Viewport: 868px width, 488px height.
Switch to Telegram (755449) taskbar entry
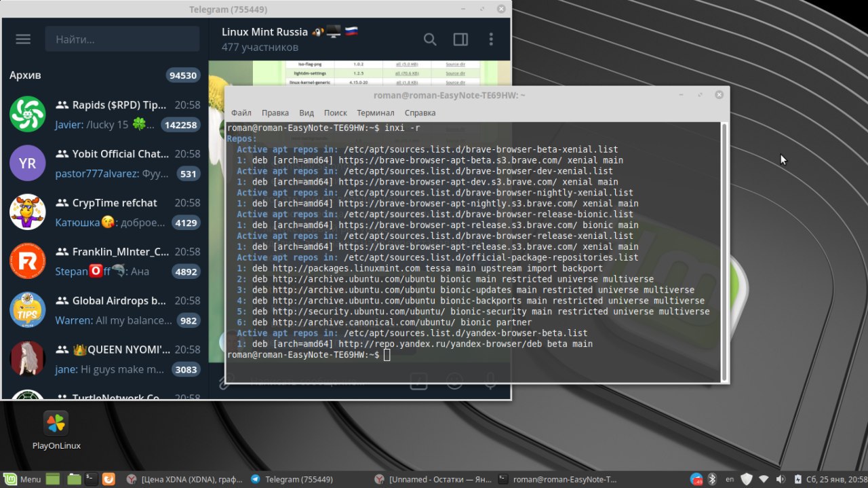pos(292,479)
